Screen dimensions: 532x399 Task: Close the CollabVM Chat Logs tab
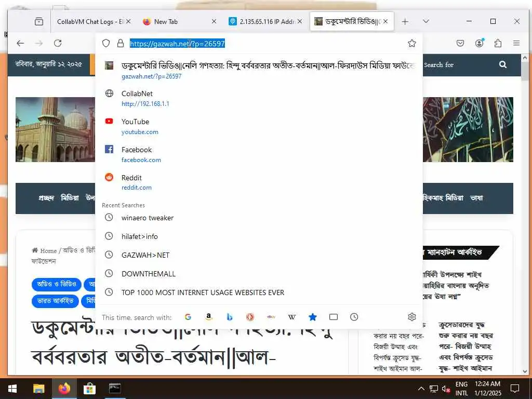coord(128,21)
